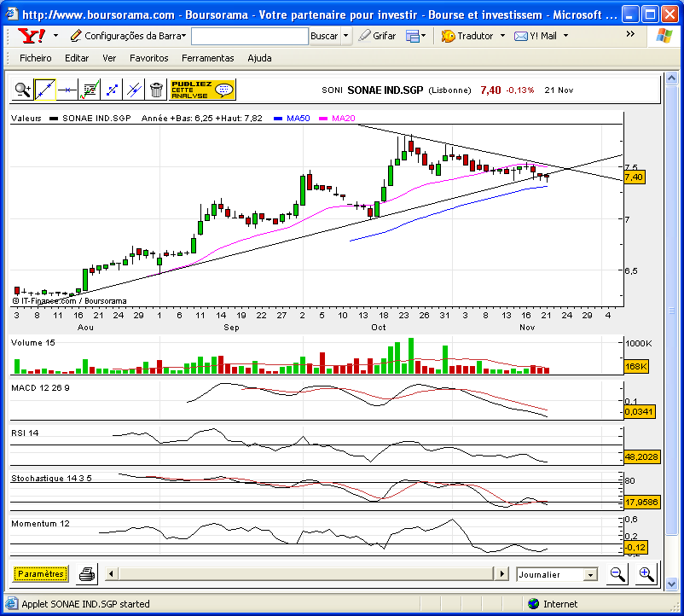Screen dimensions: 684x616
Task: Open the Ficheiro menu
Action: (35, 58)
